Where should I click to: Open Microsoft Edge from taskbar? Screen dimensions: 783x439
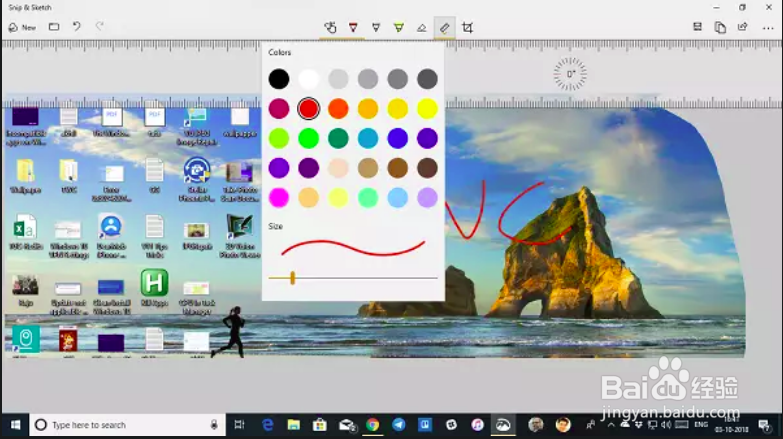pos(268,425)
